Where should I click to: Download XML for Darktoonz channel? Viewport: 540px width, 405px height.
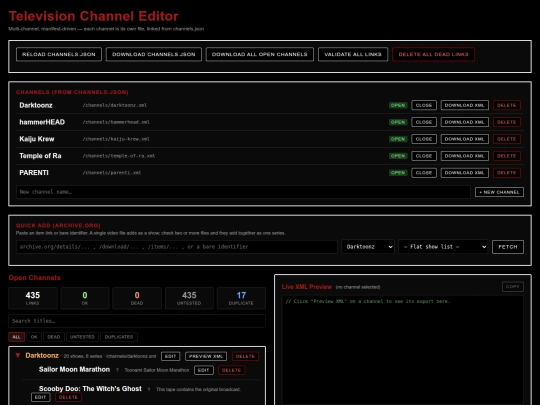(x=465, y=105)
